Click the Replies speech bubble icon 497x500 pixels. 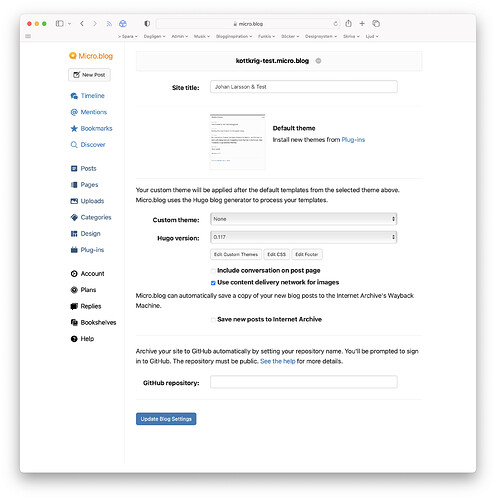tap(74, 306)
